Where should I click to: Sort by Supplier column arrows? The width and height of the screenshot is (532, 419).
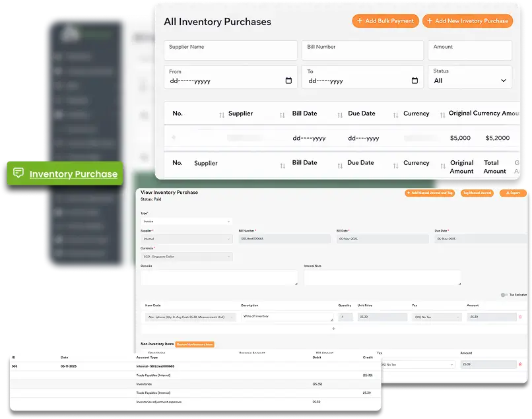(283, 115)
